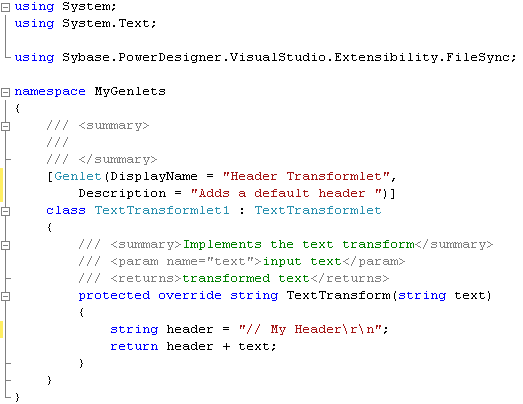Click the Genlet attribute name
The image size is (523, 404).
[77, 176]
